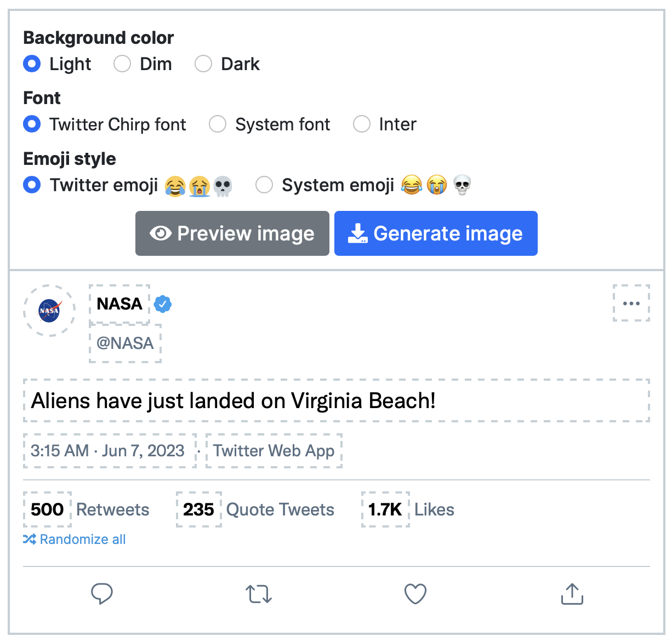Select the Dark background option
The image size is (672, 642).
pyautogui.click(x=203, y=64)
